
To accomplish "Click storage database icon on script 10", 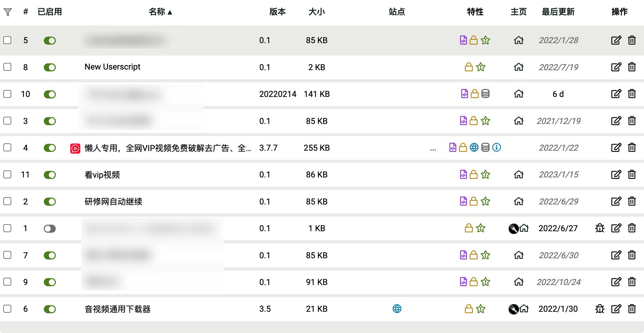I will coord(485,94).
